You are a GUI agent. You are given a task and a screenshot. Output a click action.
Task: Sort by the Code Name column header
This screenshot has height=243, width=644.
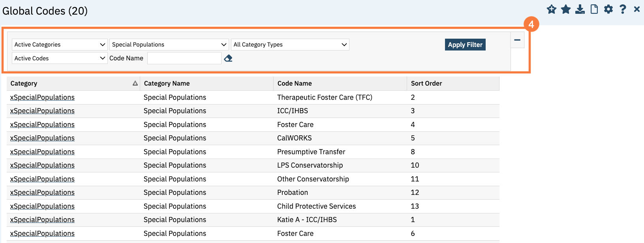click(x=295, y=84)
